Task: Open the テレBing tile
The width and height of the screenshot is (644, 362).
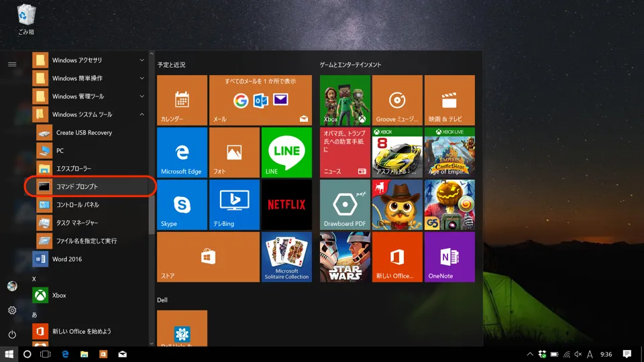Action: point(234,205)
